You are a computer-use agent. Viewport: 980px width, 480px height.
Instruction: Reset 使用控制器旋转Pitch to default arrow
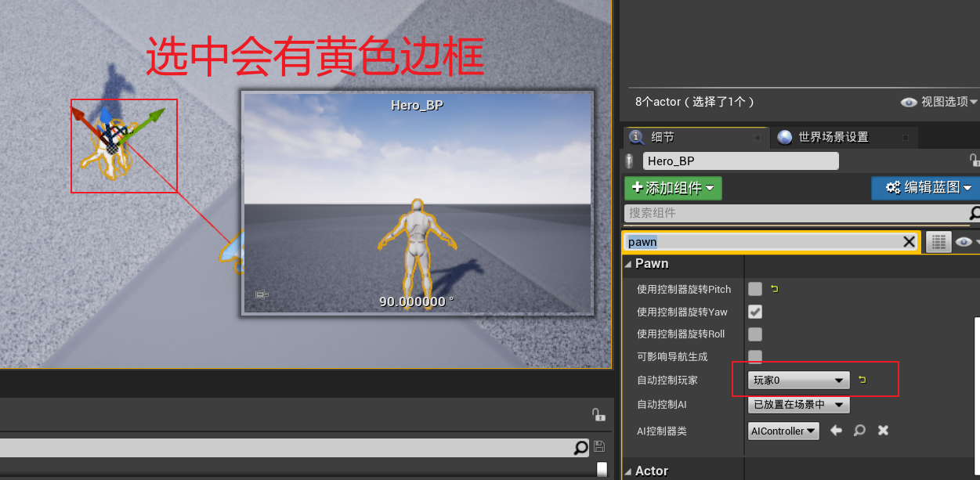(x=775, y=289)
